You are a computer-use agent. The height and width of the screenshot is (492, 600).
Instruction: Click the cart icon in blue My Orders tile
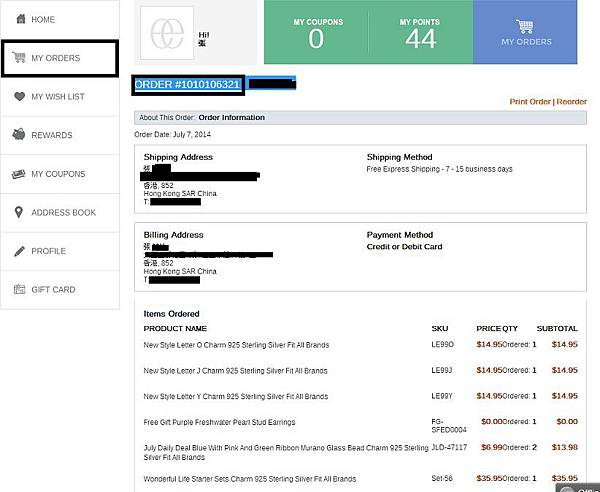click(525, 26)
